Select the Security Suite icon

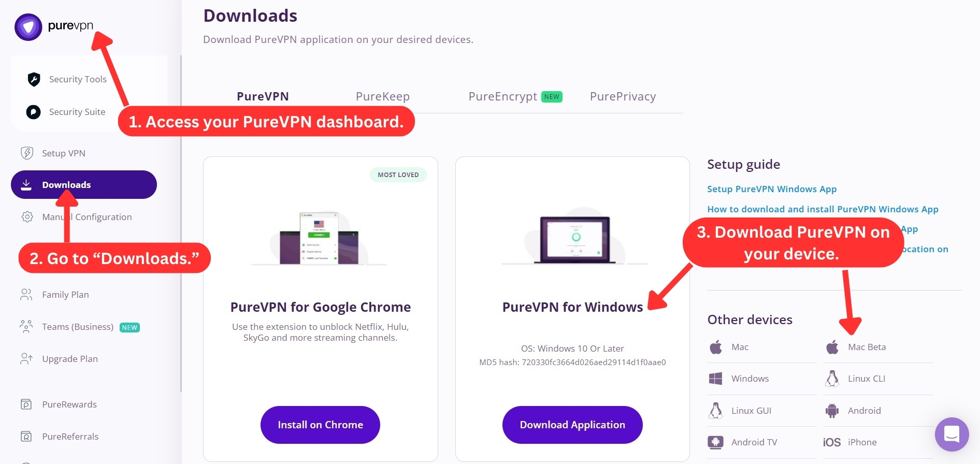tap(34, 112)
